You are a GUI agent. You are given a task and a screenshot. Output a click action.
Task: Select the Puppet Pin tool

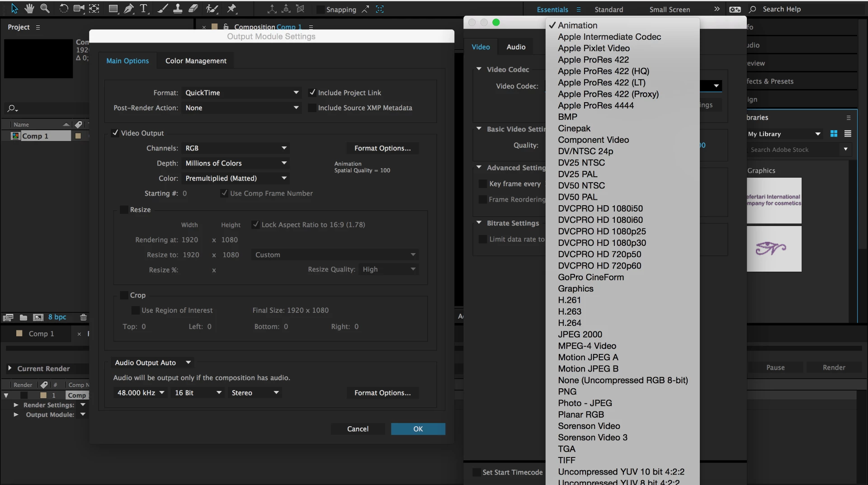click(x=231, y=9)
